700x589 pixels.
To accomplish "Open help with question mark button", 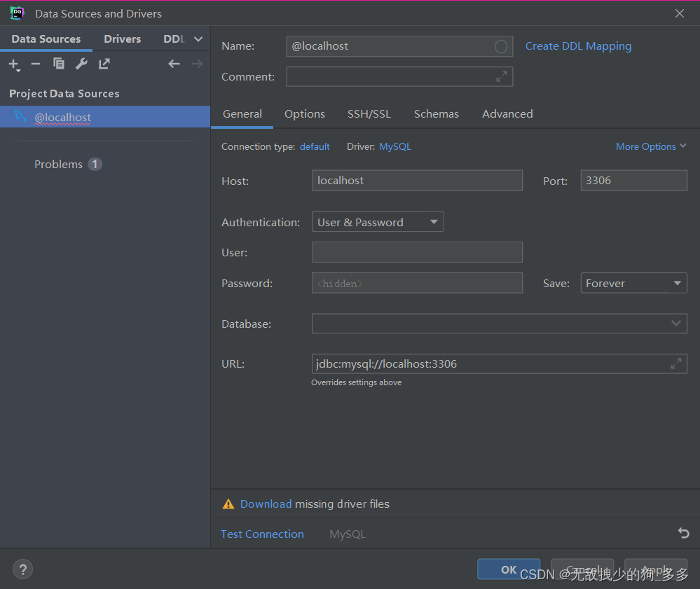I will (x=22, y=569).
